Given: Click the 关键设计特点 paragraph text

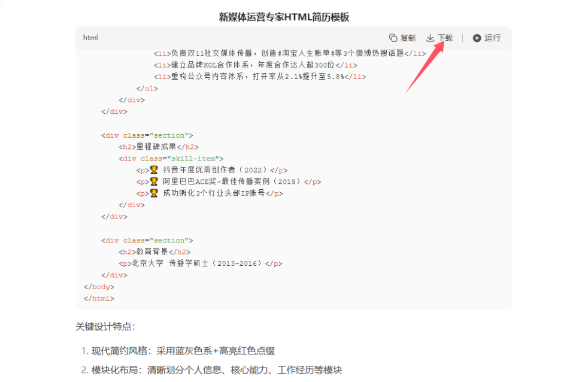Looking at the screenshot, I should 105,326.
